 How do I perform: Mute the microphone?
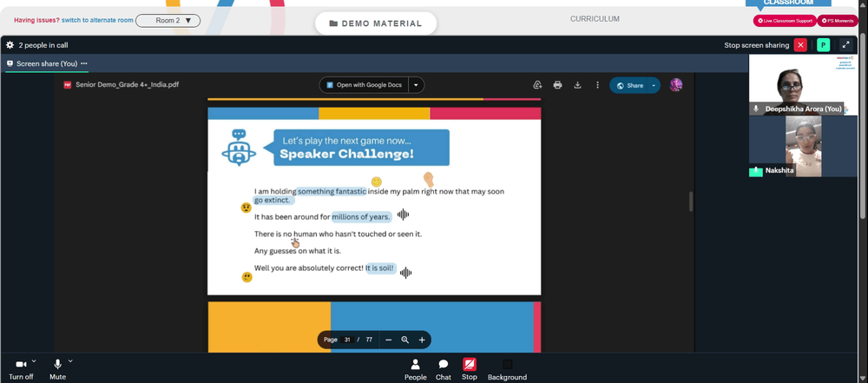coord(57,368)
